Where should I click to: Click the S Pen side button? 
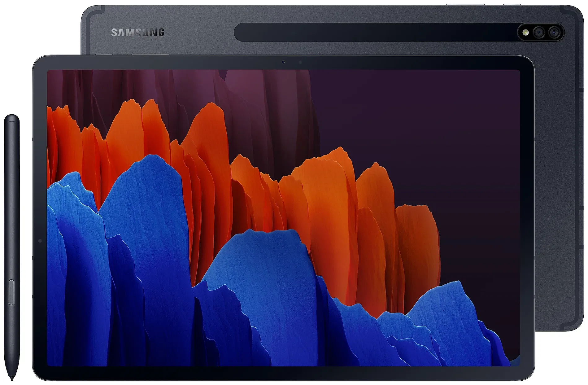(12, 292)
